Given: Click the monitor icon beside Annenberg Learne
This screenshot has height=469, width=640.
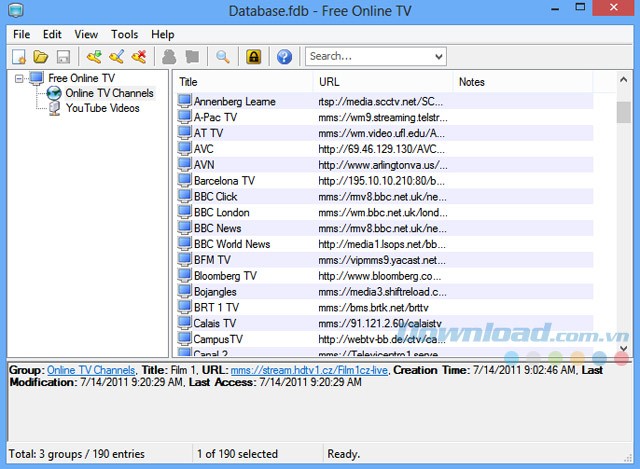Looking at the screenshot, I should click(x=184, y=100).
